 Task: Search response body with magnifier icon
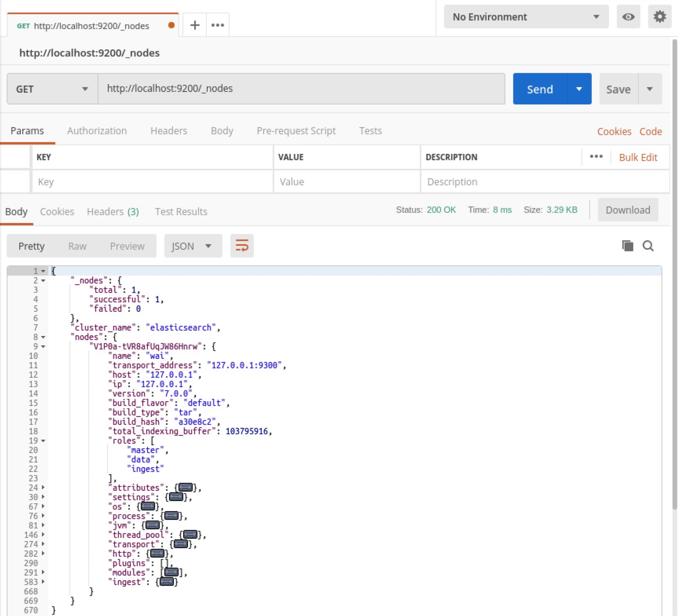point(648,246)
